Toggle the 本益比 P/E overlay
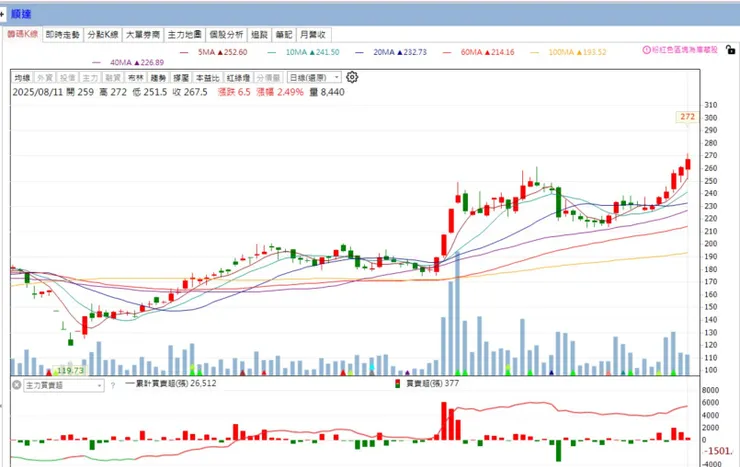This screenshot has height=467, width=740. [x=208, y=77]
